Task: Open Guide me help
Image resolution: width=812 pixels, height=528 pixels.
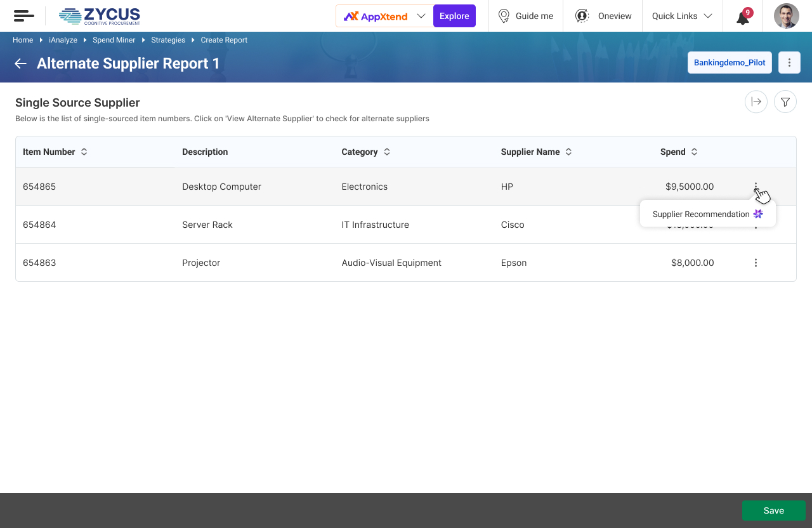Action: [x=526, y=16]
